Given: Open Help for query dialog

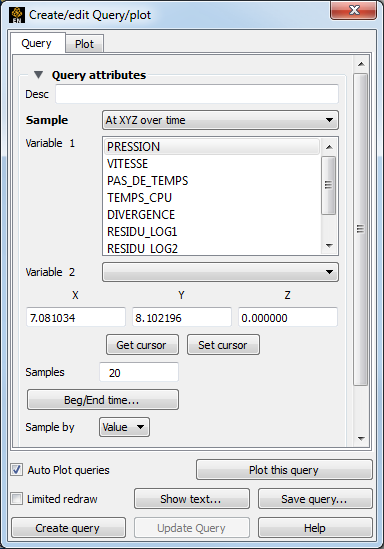Looking at the screenshot, I should coord(315,528).
